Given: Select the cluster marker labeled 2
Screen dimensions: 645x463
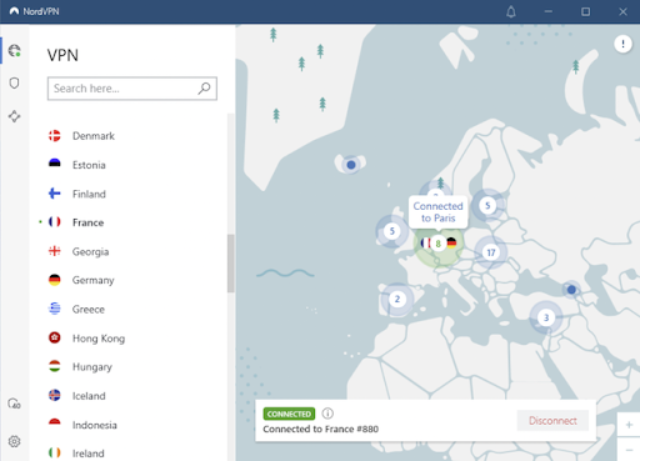Looking at the screenshot, I should [x=397, y=299].
